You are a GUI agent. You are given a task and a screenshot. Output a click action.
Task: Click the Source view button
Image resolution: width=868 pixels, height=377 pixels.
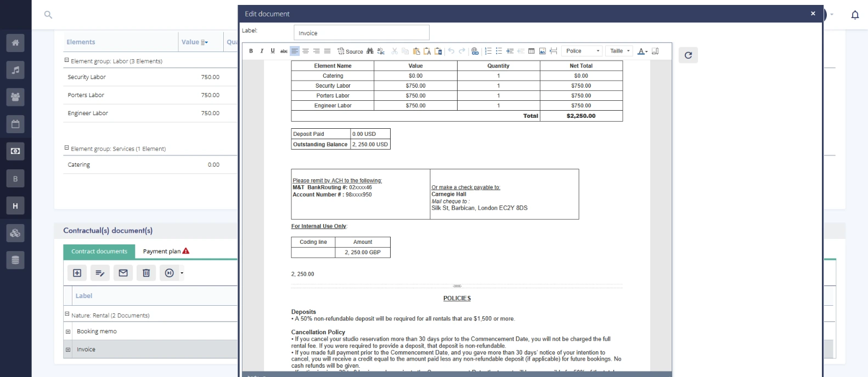tap(350, 51)
